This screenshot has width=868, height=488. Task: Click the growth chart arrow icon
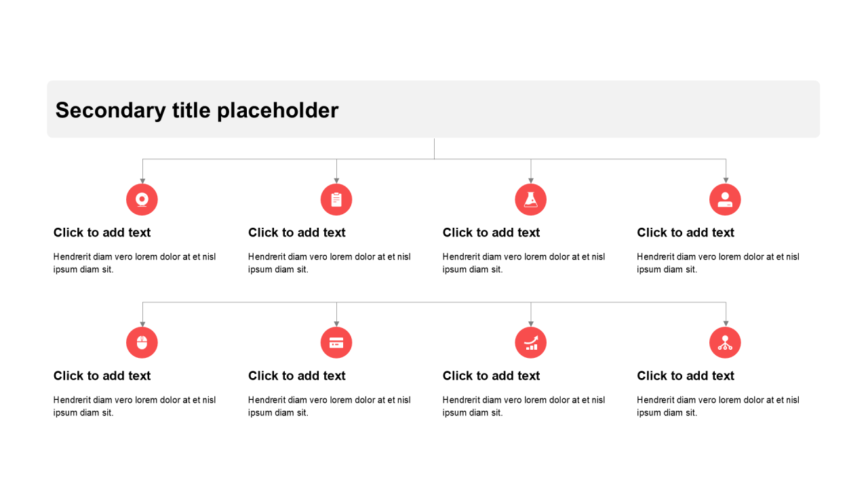click(x=530, y=343)
